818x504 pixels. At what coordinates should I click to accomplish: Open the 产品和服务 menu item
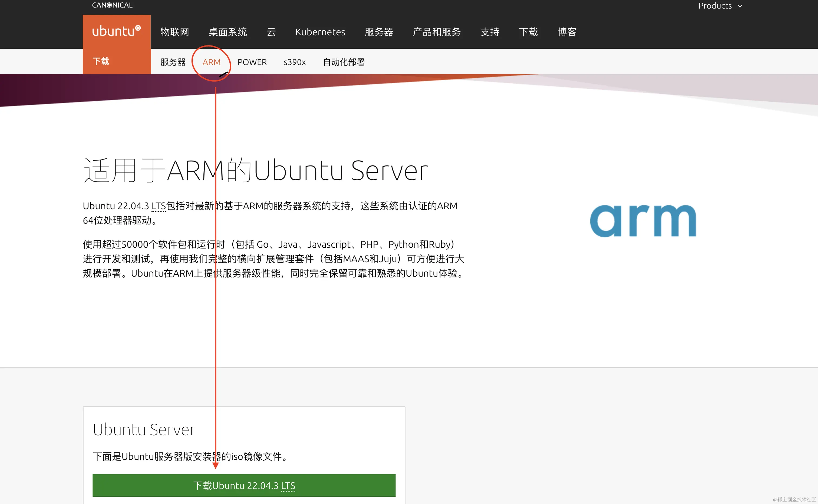[437, 32]
